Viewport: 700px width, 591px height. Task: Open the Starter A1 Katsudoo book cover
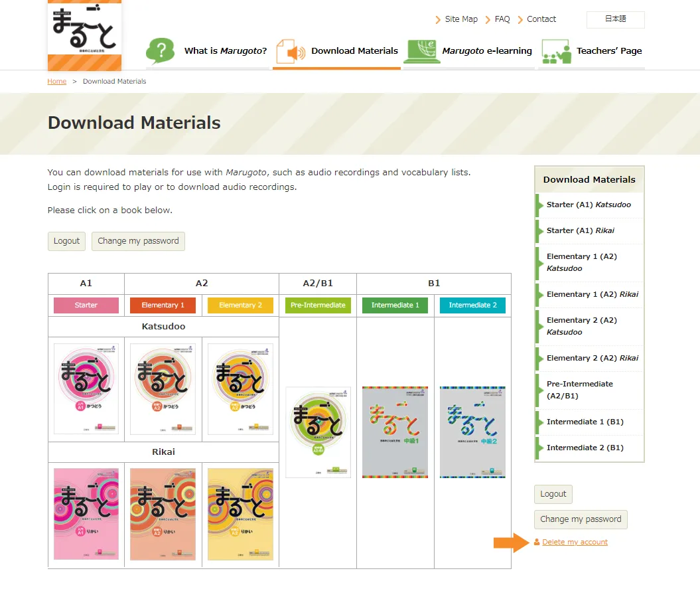coord(86,389)
